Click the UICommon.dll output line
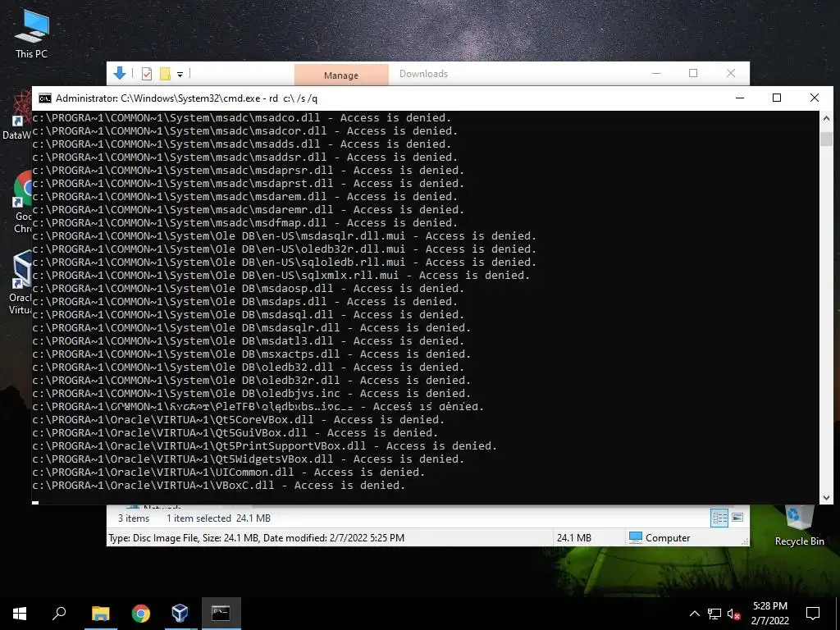 coord(229,472)
